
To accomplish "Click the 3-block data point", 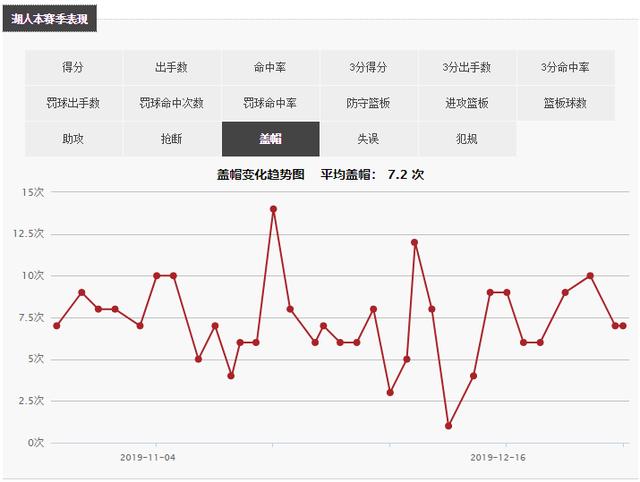I will pyautogui.click(x=390, y=392).
